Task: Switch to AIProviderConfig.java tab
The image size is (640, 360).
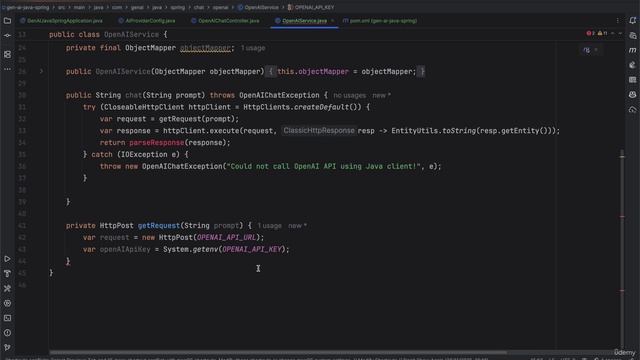Action: pyautogui.click(x=147, y=20)
